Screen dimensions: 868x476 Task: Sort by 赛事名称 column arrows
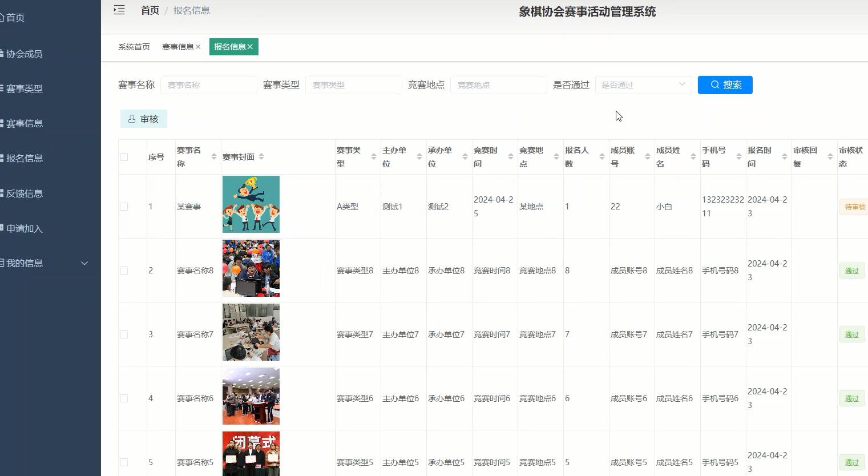pyautogui.click(x=214, y=157)
